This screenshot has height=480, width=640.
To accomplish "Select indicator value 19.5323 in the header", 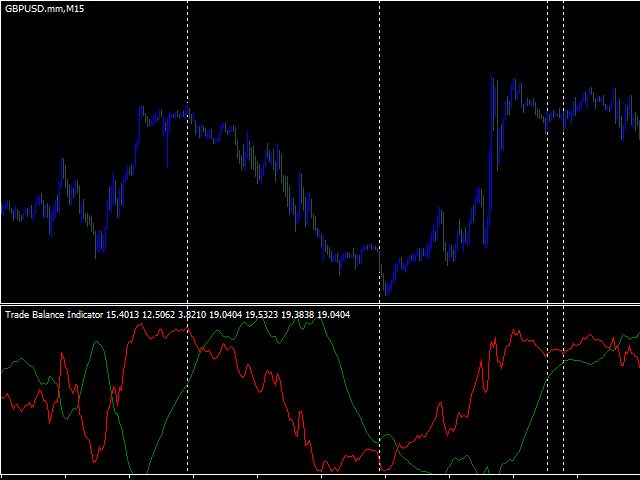I will tap(262, 315).
